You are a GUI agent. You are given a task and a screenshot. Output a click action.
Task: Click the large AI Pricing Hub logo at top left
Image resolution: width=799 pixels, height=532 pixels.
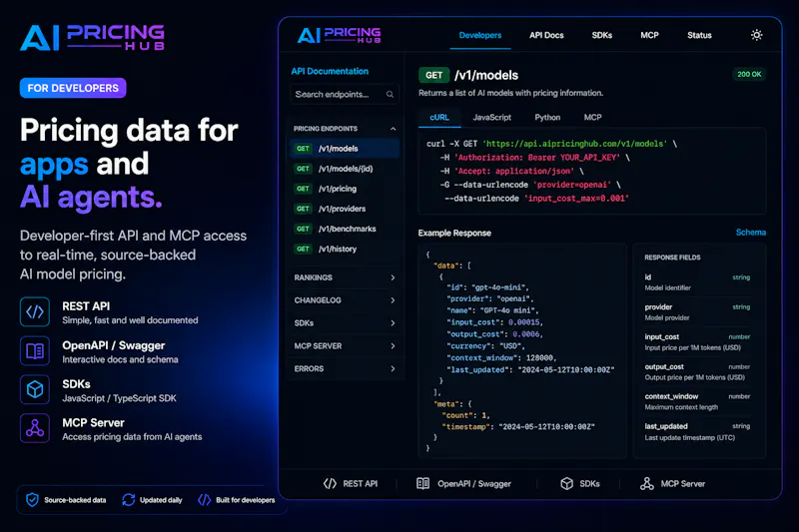point(92,38)
